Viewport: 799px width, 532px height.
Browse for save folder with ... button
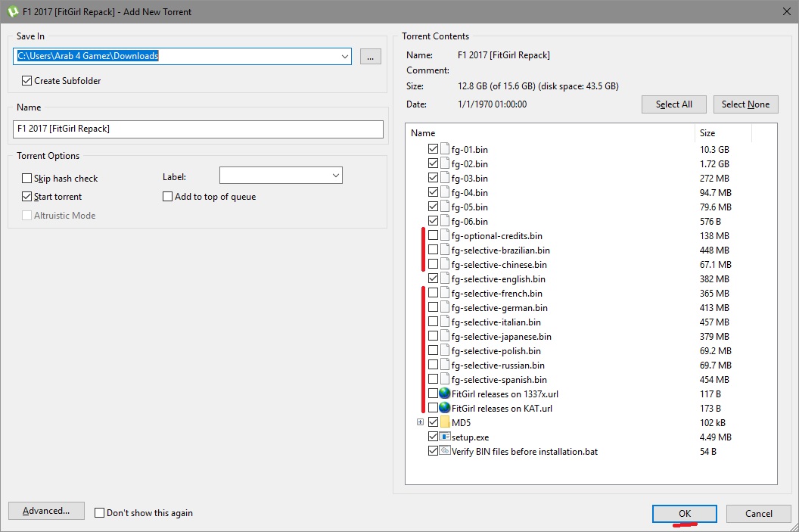pyautogui.click(x=371, y=57)
